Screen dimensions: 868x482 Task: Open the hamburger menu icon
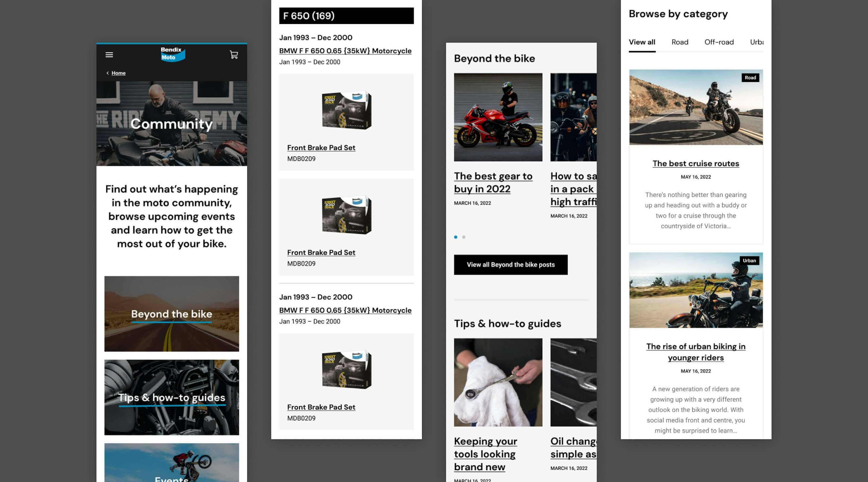(109, 54)
